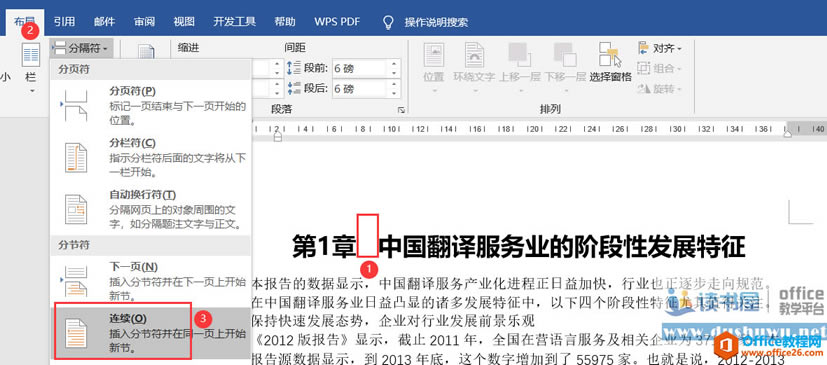Choose 分页符(P) page break
The height and width of the screenshot is (365, 827).
(x=150, y=105)
